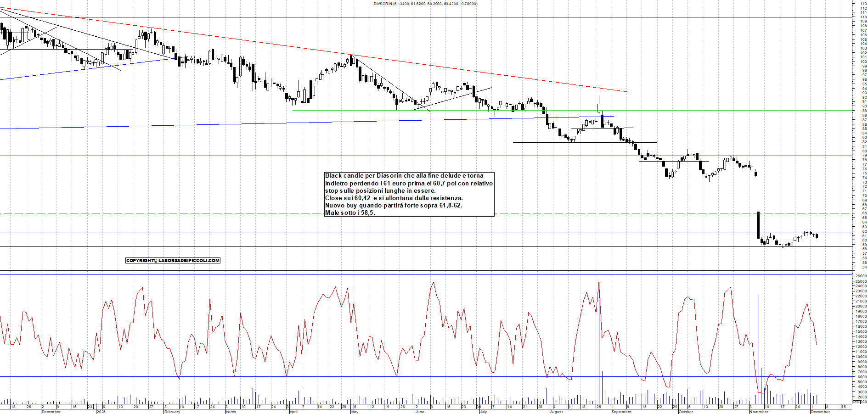Click the DIASORIN chart title text

(x=381, y=4)
